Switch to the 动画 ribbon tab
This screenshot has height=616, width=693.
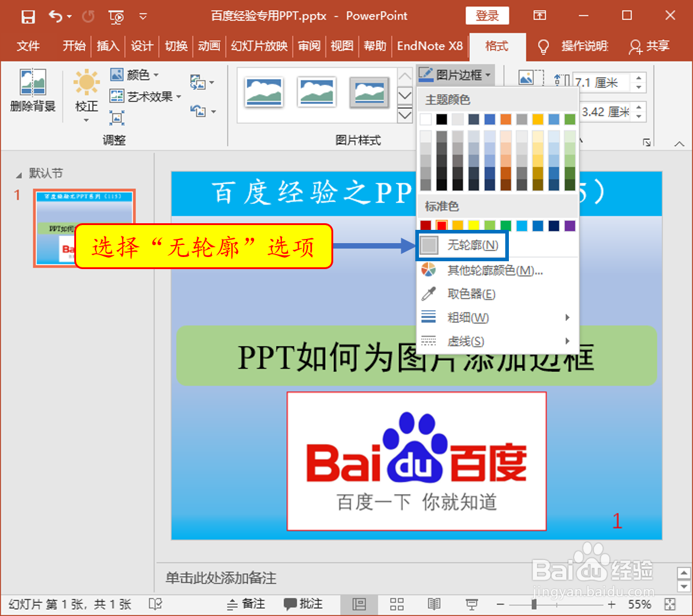pos(209,46)
